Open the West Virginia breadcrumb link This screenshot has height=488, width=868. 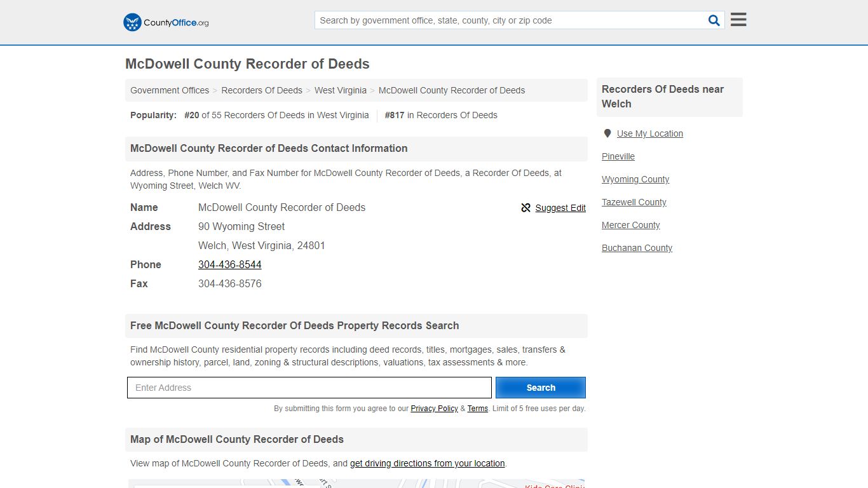click(x=341, y=90)
